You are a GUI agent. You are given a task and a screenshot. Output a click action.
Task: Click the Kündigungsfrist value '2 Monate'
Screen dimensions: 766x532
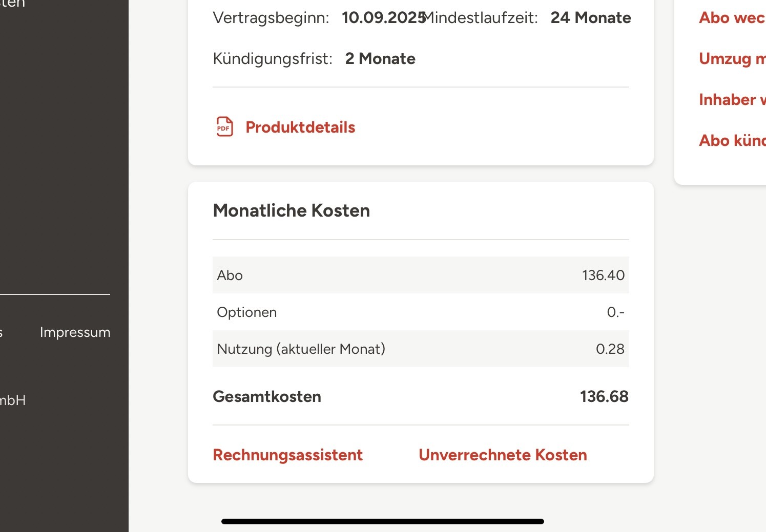coord(380,59)
